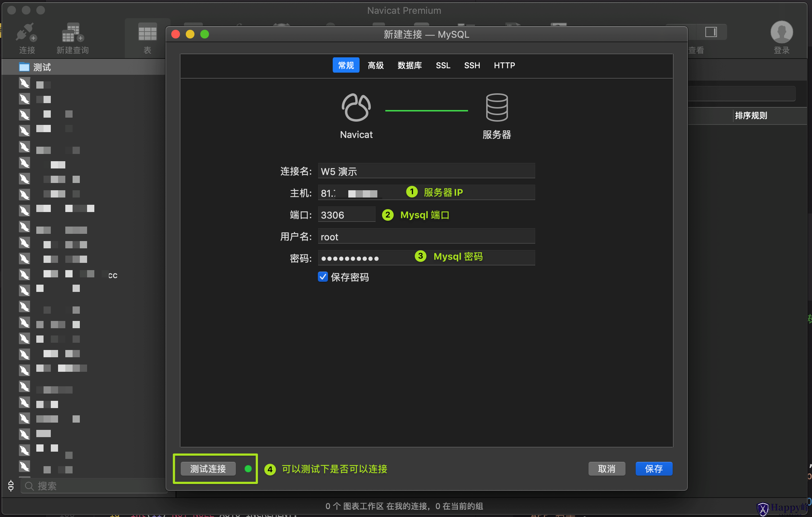Click the 登录 user avatar icon
The image size is (812, 517).
[782, 32]
